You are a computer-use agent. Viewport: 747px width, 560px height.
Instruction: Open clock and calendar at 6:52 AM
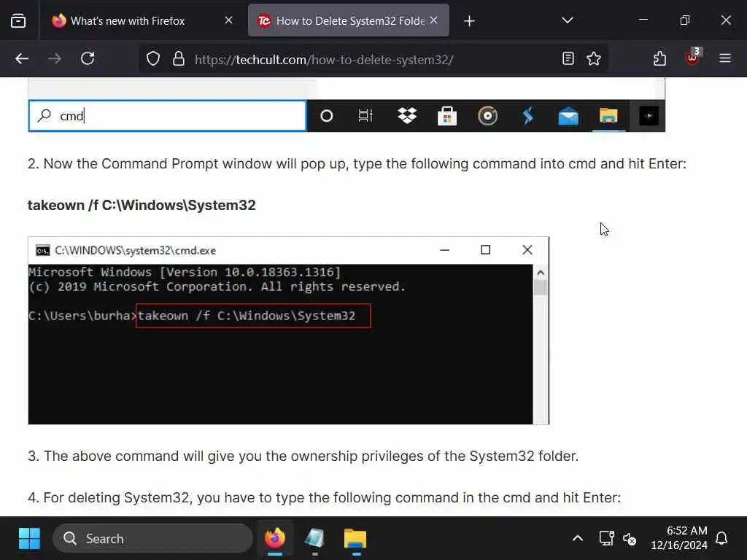pos(679,538)
